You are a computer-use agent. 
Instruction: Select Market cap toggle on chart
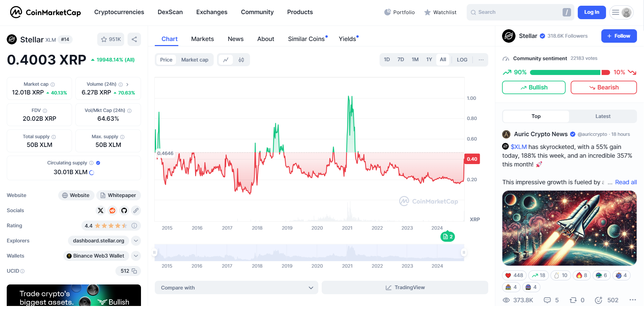pyautogui.click(x=195, y=60)
